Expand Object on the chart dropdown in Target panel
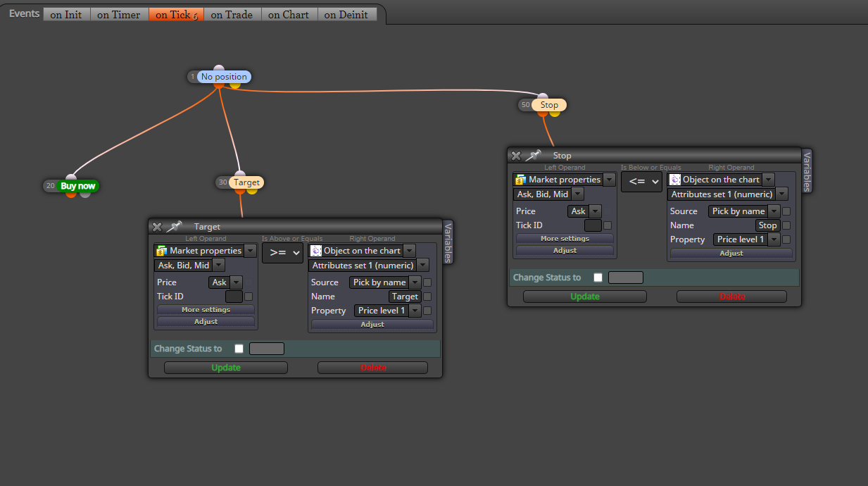This screenshot has width=868, height=486. [x=409, y=251]
